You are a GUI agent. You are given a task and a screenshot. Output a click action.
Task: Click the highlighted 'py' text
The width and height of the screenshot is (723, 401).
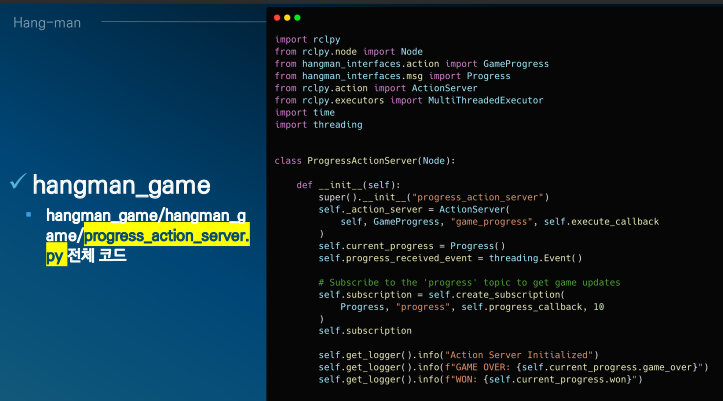(54, 256)
